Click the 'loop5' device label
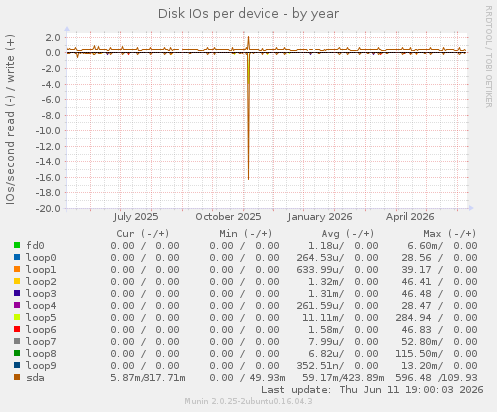497x412 pixels. pyautogui.click(x=41, y=318)
